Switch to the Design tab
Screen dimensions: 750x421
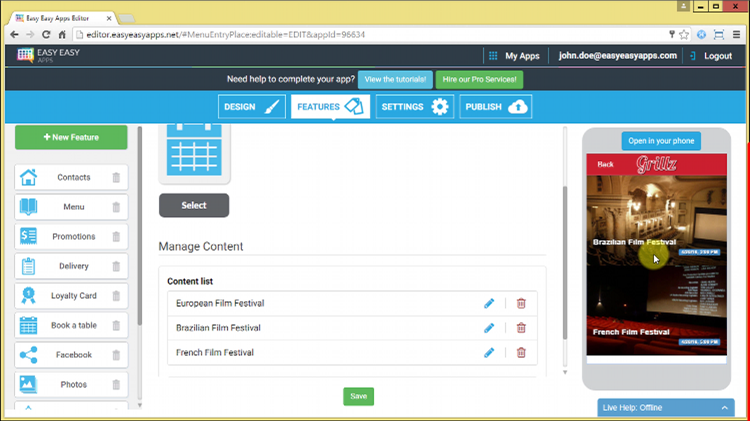point(252,107)
